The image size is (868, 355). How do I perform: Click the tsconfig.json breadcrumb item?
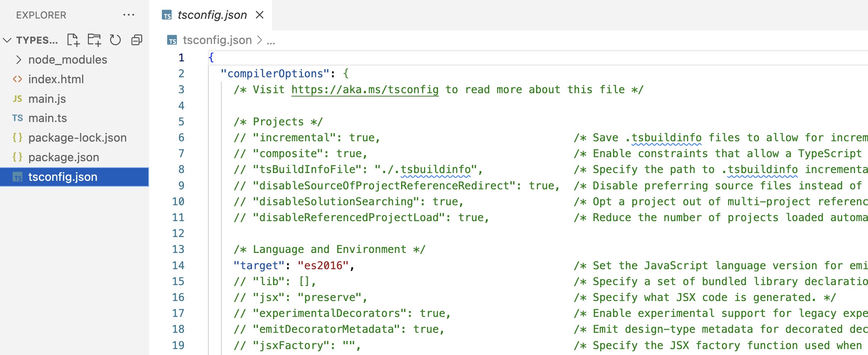point(217,40)
